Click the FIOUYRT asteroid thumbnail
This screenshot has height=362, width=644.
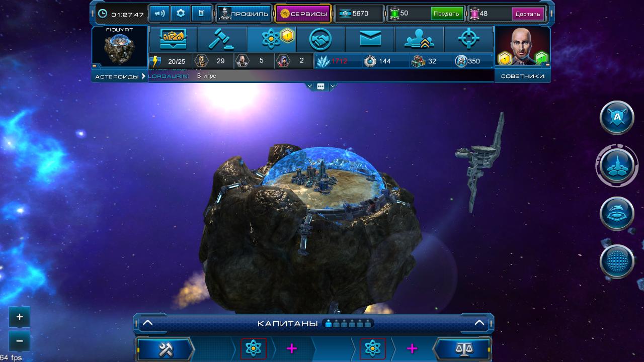119,48
